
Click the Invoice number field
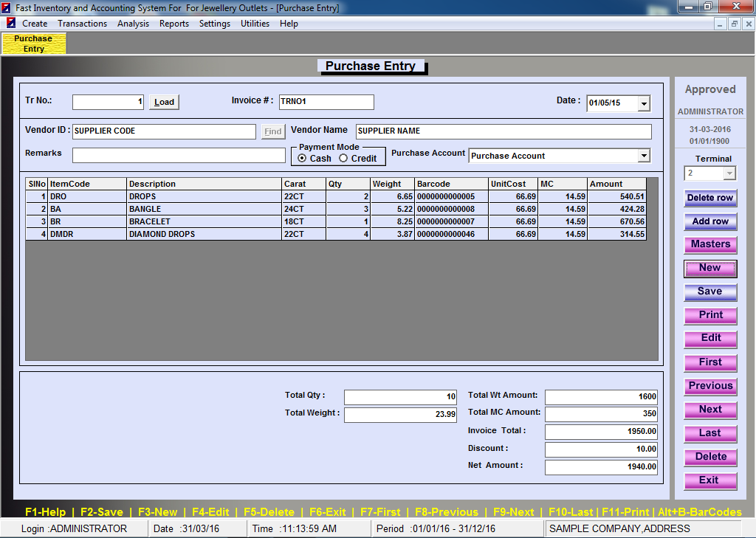coord(326,102)
